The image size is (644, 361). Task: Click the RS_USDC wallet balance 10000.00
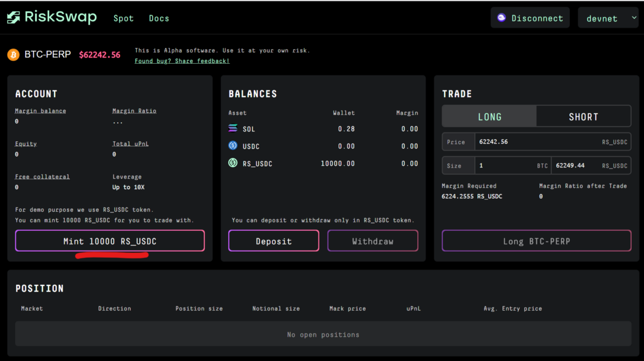337,163
